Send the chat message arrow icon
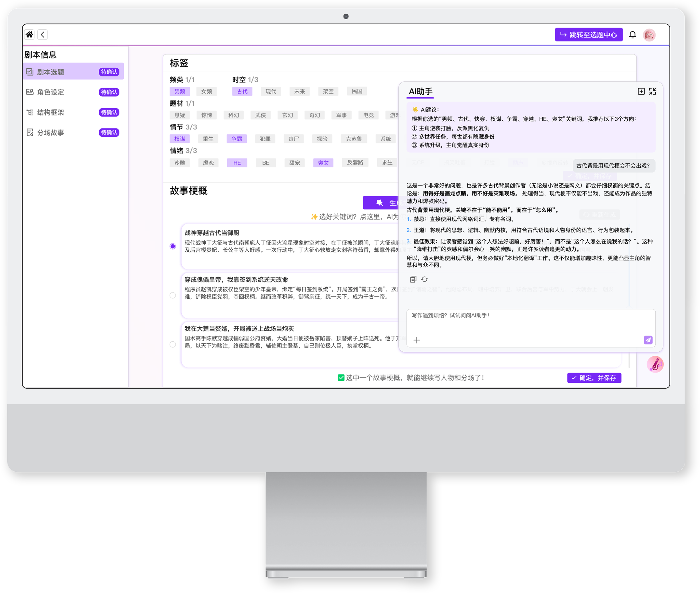 (648, 340)
